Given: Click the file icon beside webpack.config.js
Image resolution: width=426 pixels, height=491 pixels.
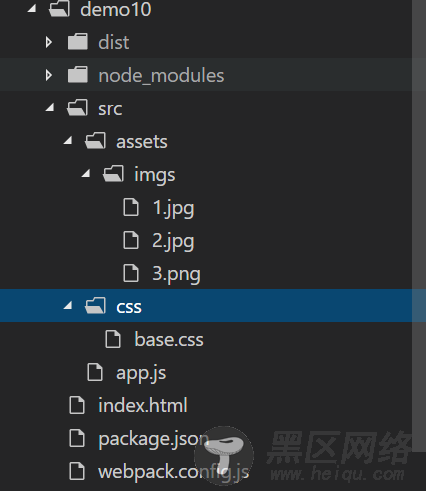Looking at the screenshot, I should click(77, 471).
